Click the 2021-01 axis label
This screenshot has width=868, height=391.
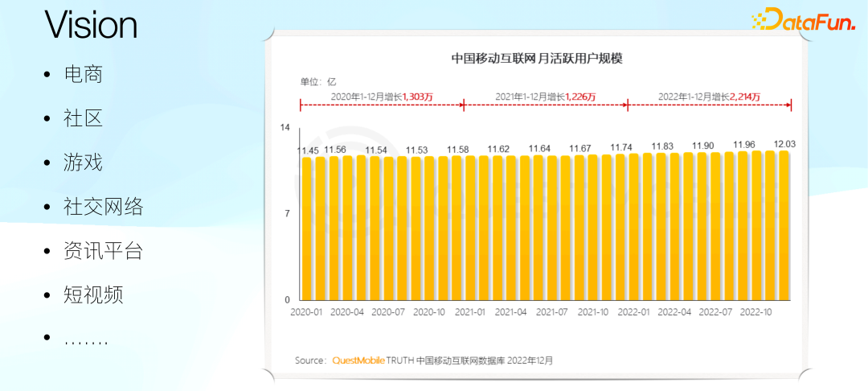(470, 312)
